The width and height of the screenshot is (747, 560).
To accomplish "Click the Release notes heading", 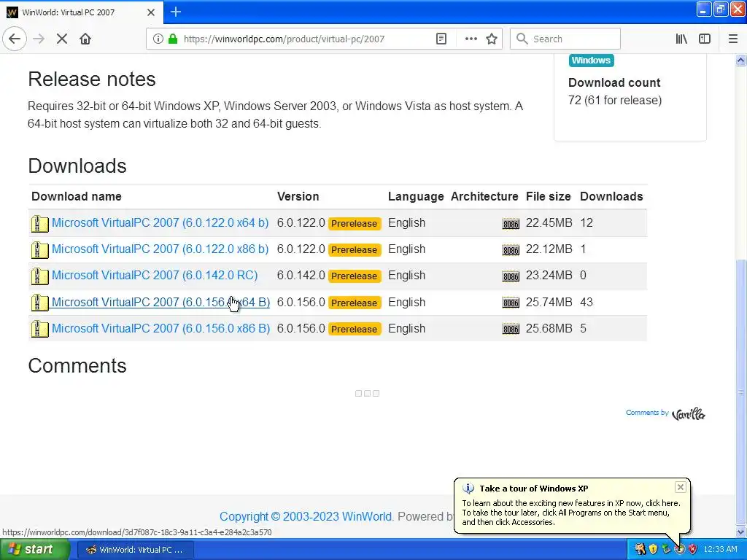I will click(x=92, y=79).
